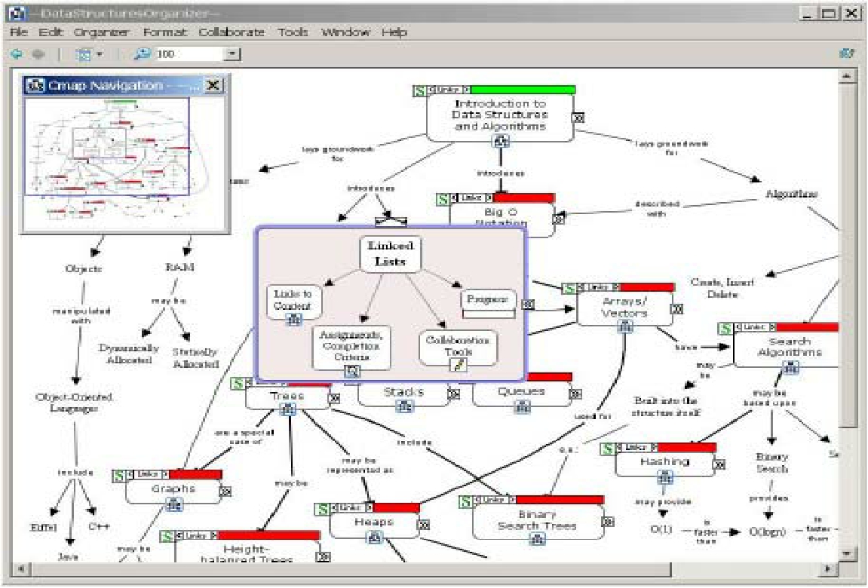Expand the Trees node
This screenshot has height=588, width=868.
(x=334, y=398)
